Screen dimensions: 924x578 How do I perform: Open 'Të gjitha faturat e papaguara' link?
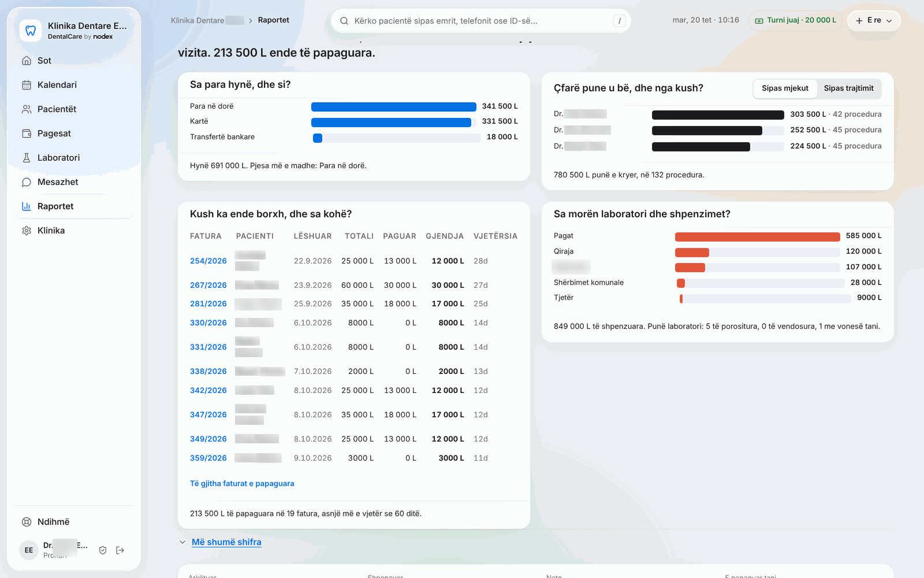tap(242, 484)
